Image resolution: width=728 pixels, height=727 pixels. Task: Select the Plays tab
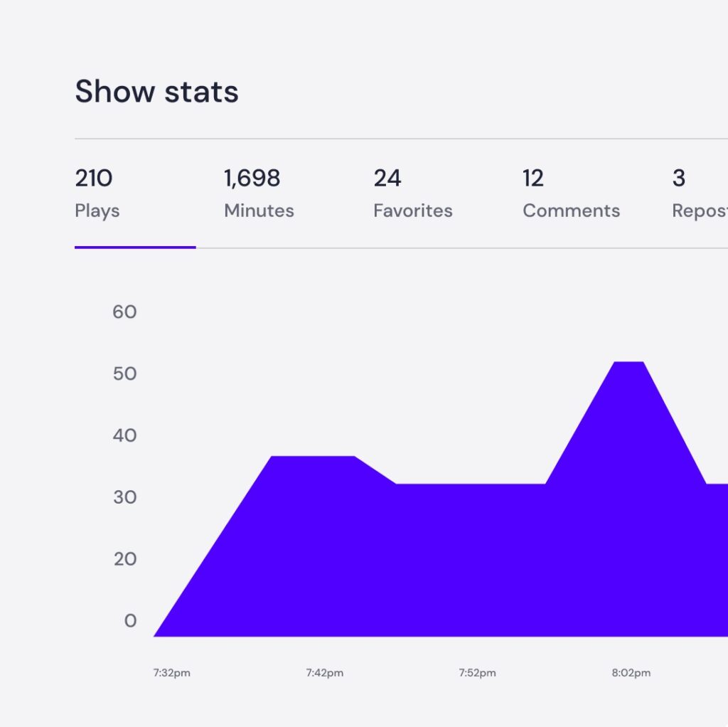[97, 193]
